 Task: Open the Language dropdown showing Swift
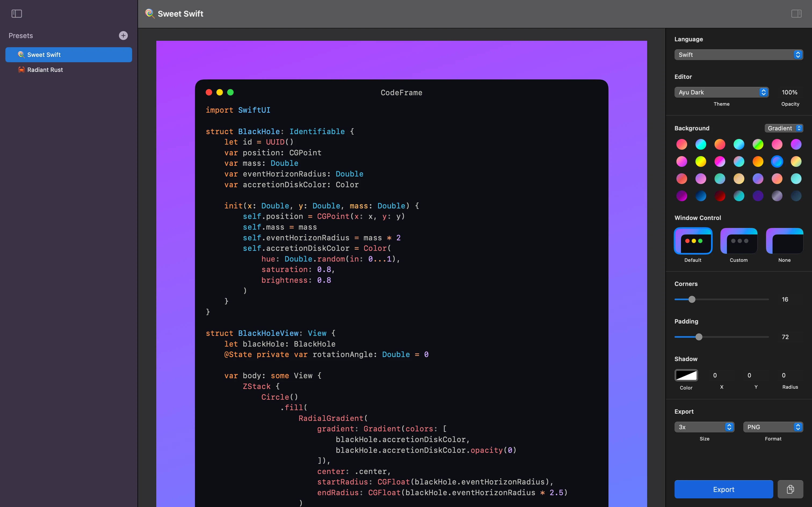pyautogui.click(x=738, y=54)
